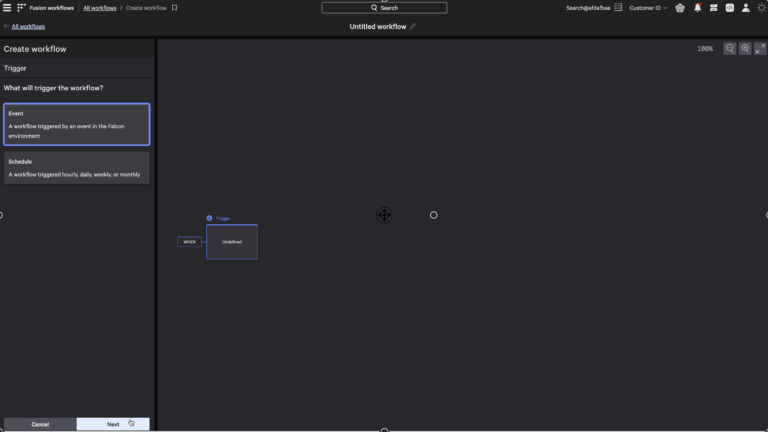Screen dimensions: 768x432
Task: Go to All workflows in the breadcrumb
Action: pos(99,8)
